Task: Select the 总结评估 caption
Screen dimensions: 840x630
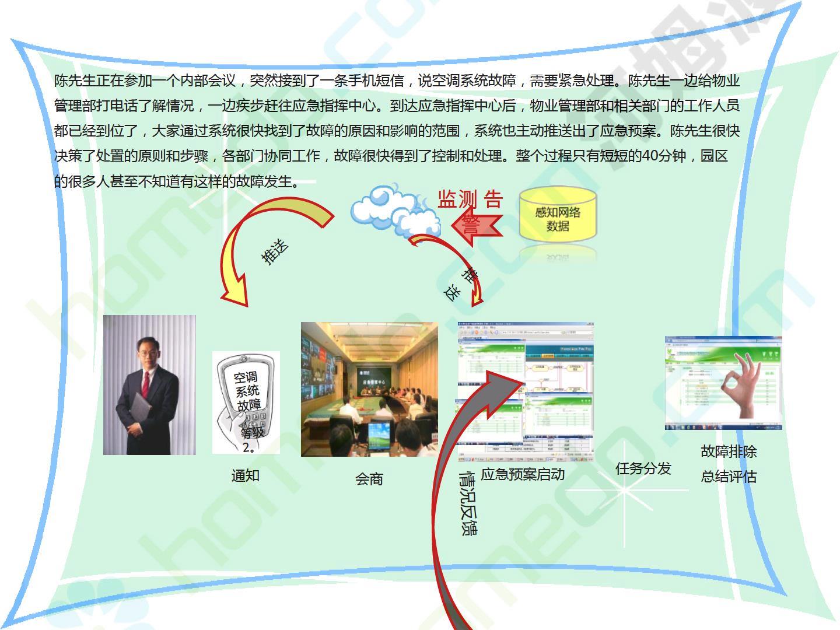Action: (729, 477)
